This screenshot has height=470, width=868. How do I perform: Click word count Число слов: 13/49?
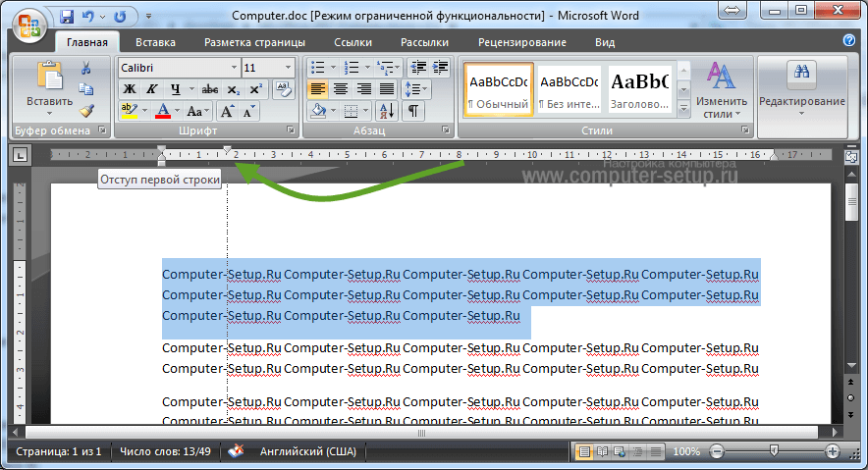(x=165, y=451)
